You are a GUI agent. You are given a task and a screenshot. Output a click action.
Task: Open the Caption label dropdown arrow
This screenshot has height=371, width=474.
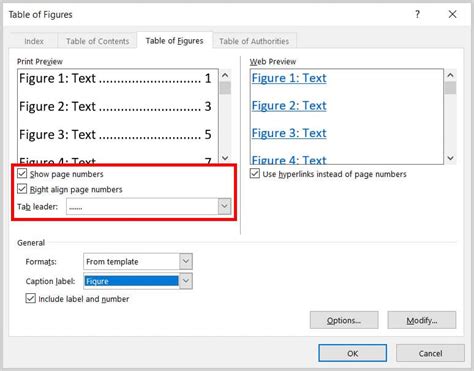click(186, 281)
